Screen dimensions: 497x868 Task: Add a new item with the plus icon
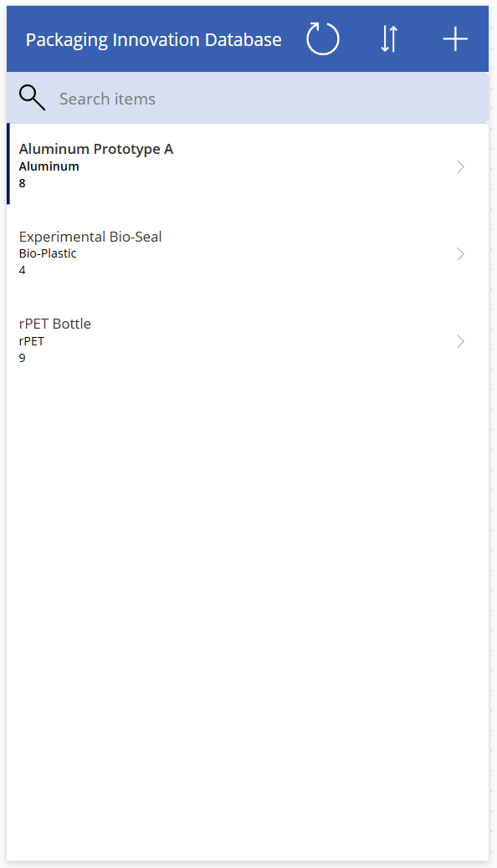454,38
